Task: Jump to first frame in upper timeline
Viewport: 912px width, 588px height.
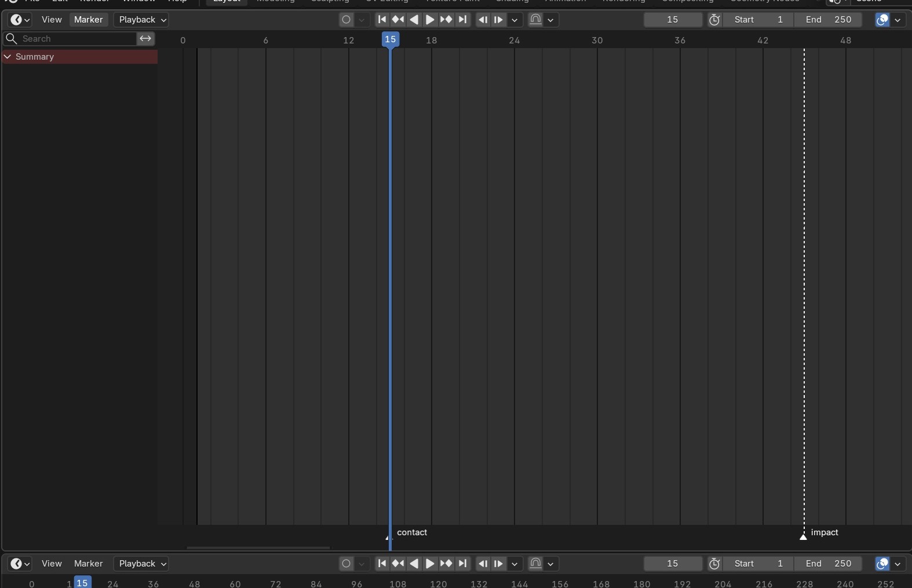Action: pyautogui.click(x=382, y=20)
